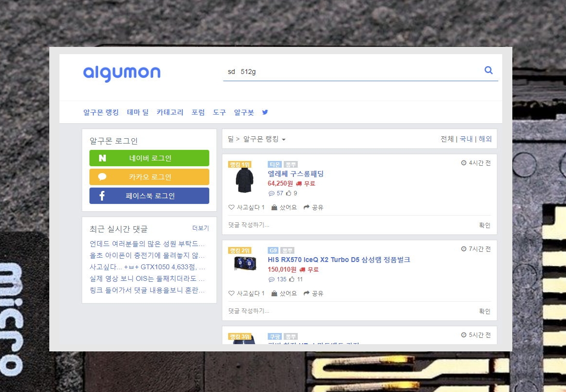Viewport: 566px width, 392px height.
Task: Click the share arrow icon on HIS RX570 deal
Action: pyautogui.click(x=306, y=293)
